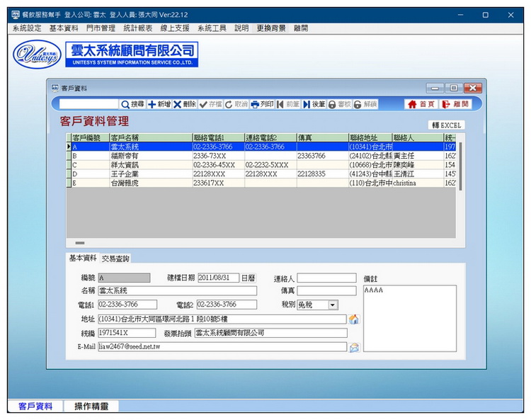Save the record with 存檔 checkmark
This screenshot has width=531, height=420.
[210, 104]
